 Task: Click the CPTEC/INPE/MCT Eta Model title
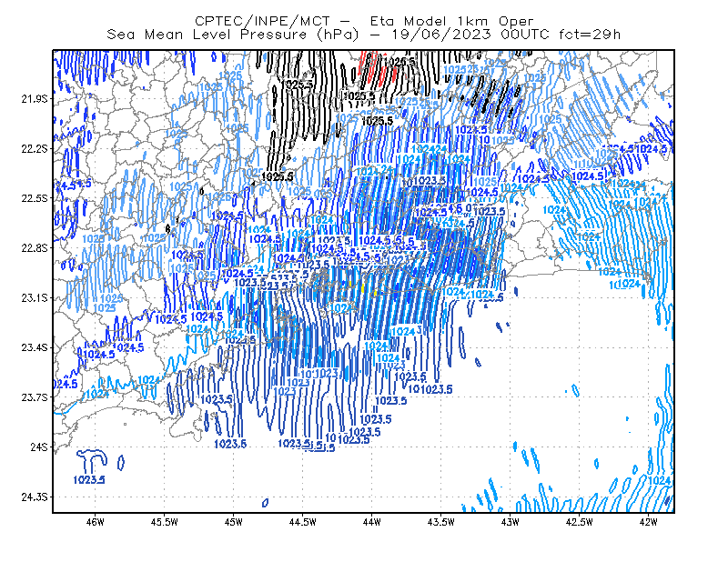364,21
